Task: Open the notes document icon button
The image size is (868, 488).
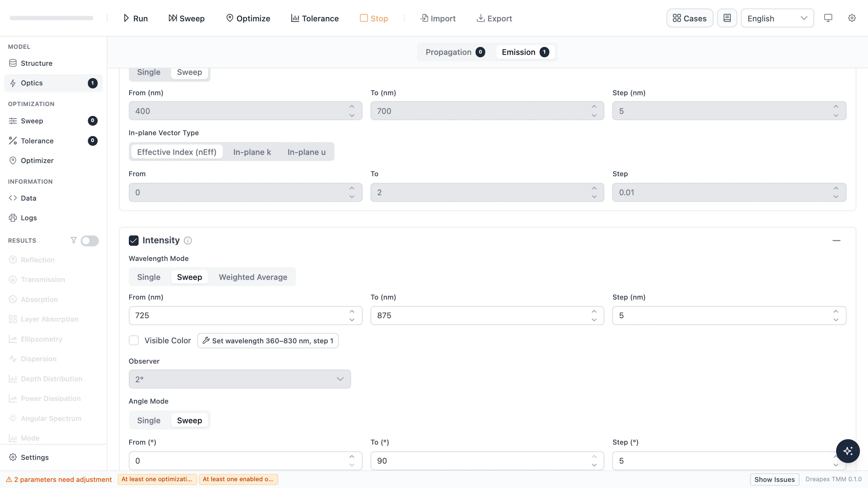Action: click(727, 18)
